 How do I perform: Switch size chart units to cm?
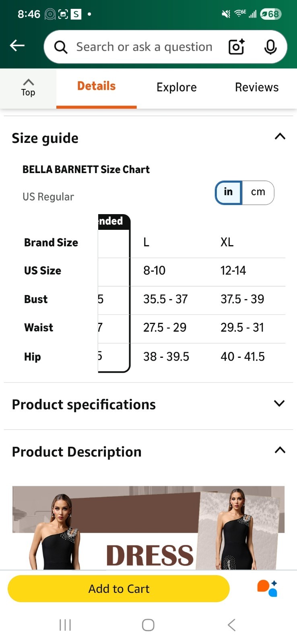click(x=258, y=192)
